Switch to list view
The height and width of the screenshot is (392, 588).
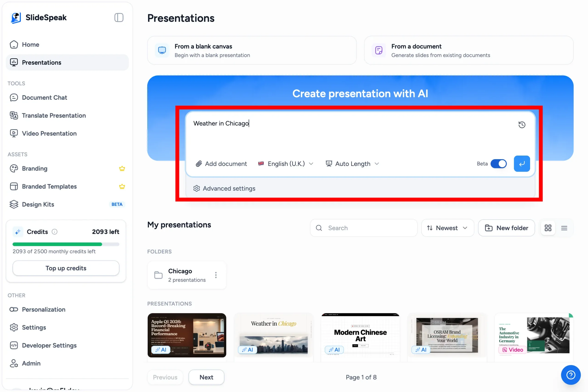point(564,228)
